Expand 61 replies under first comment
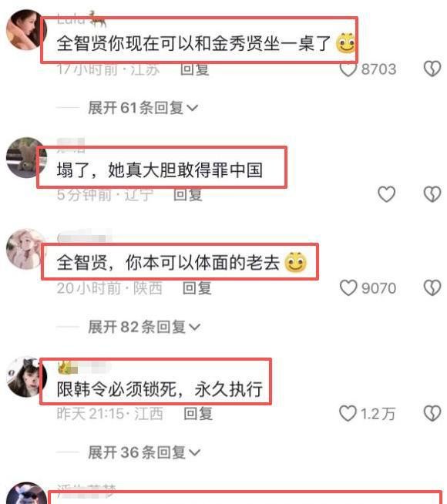 coord(143,108)
